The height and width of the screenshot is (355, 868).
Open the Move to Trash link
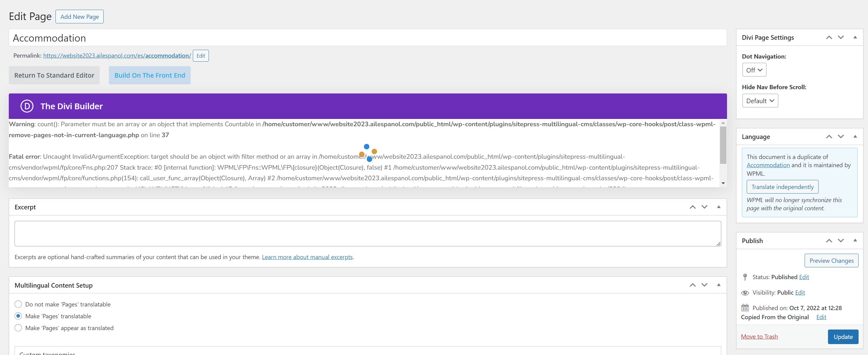(x=759, y=336)
